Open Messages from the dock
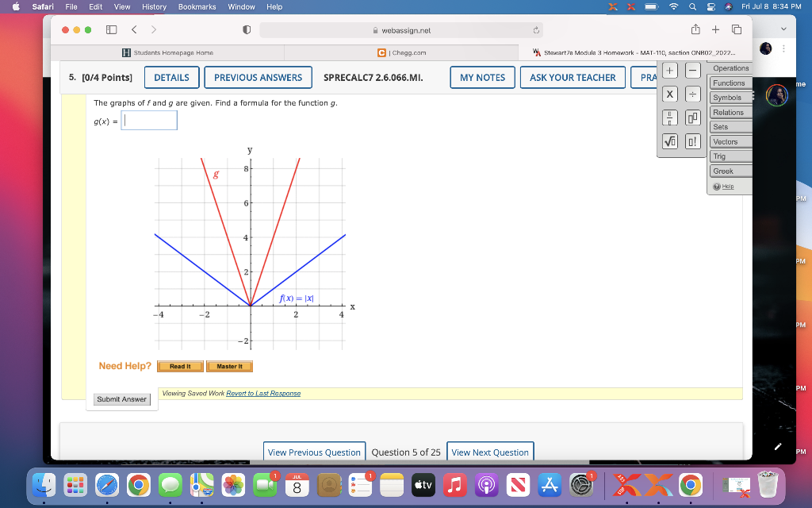 (170, 485)
